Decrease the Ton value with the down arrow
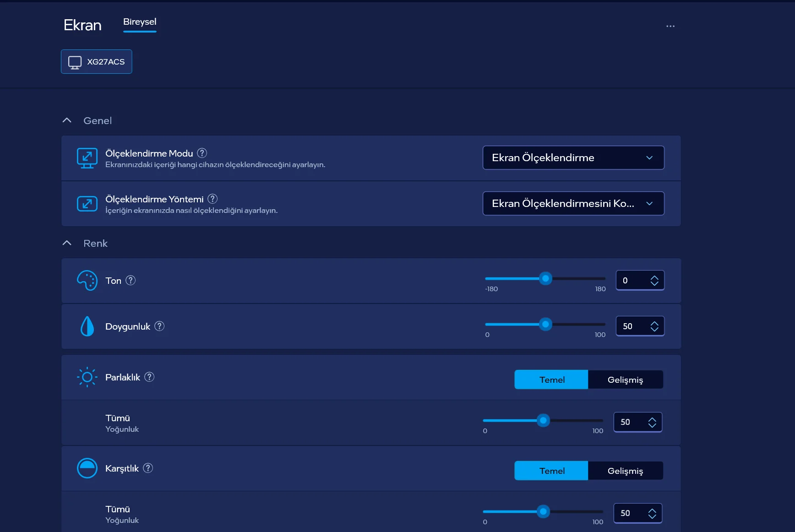This screenshot has width=795, height=532. pos(654,283)
